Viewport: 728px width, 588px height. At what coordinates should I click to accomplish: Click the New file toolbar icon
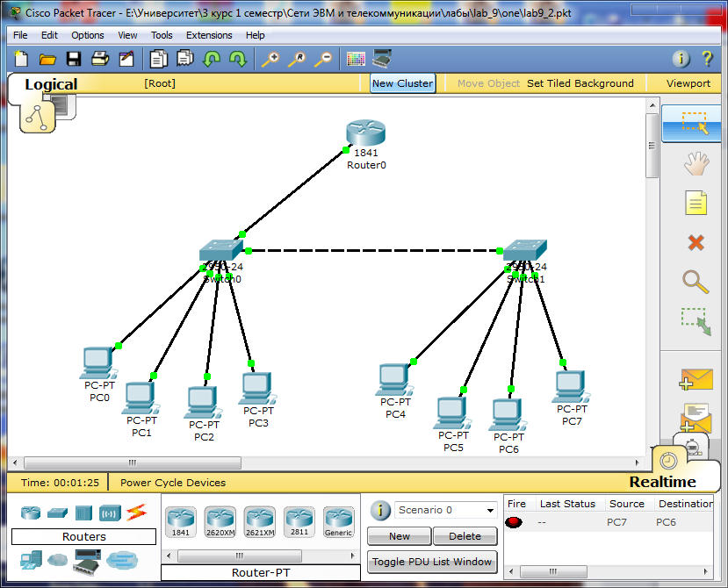pos(21,60)
